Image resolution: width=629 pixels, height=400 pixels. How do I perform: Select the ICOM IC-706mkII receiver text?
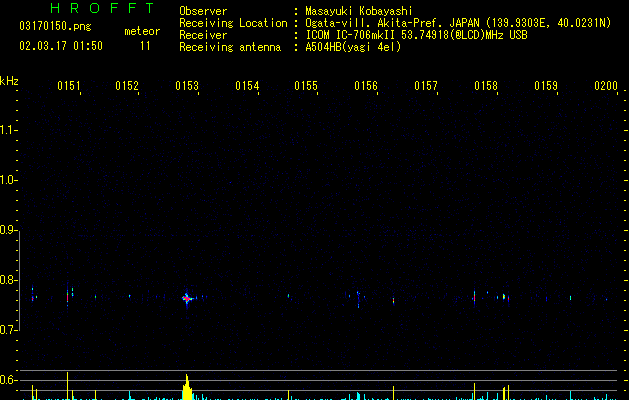click(416, 35)
